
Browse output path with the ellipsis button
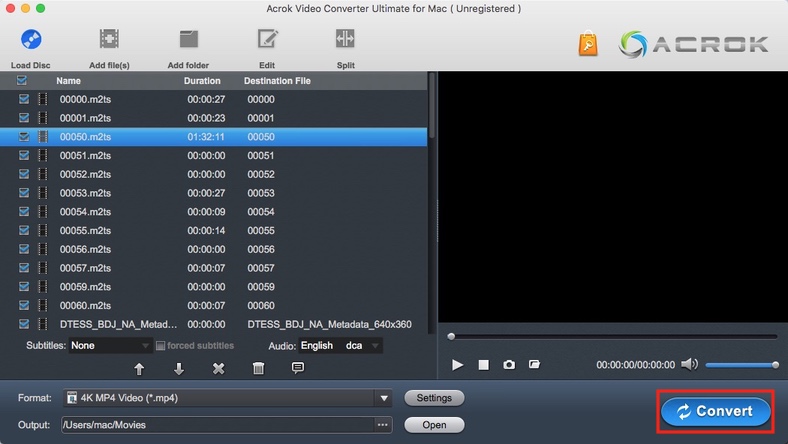[x=383, y=425]
